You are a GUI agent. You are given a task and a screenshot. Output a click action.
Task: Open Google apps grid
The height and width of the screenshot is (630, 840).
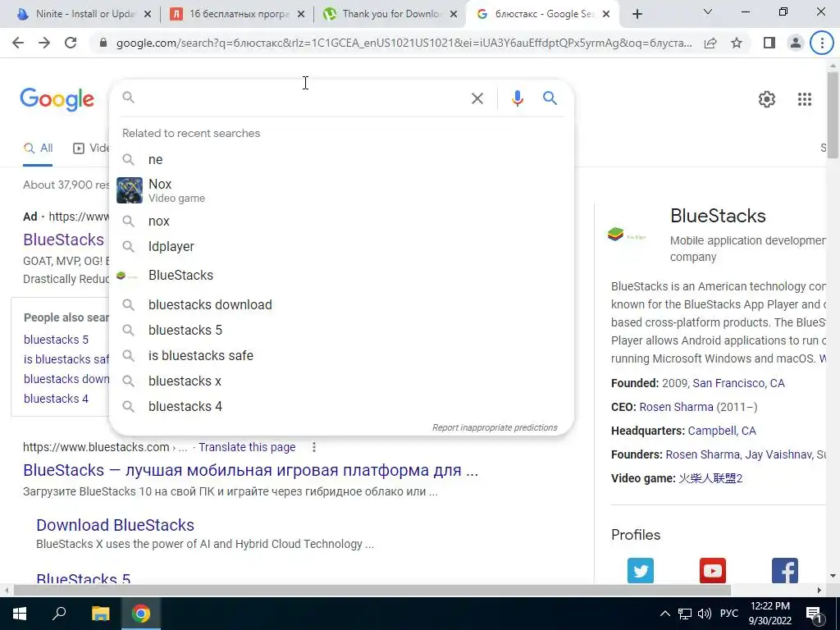(x=804, y=99)
